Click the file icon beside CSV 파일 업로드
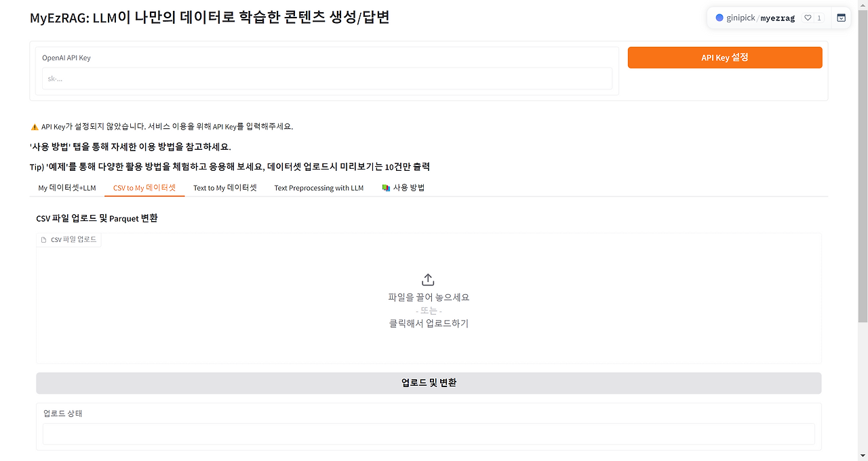868x461 pixels. coord(44,239)
